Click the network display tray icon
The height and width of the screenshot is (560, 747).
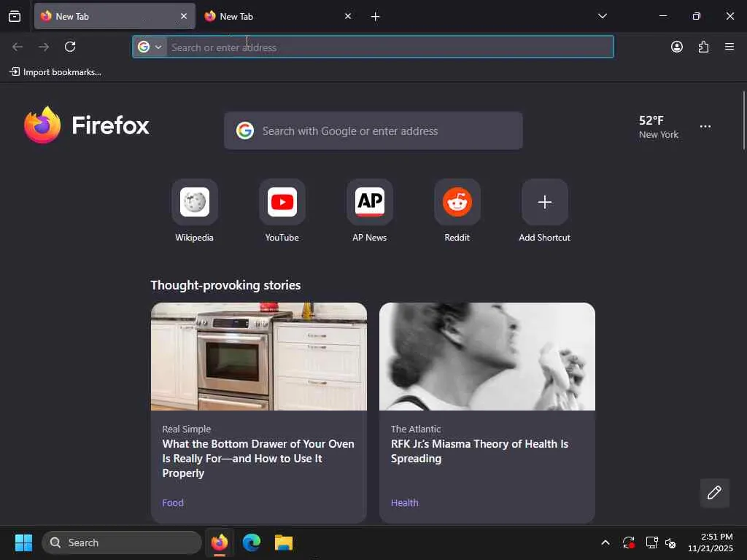[651, 542]
